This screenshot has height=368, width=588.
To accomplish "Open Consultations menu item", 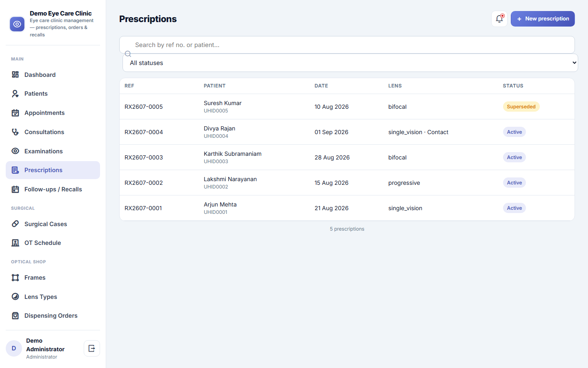I will (x=53, y=132).
